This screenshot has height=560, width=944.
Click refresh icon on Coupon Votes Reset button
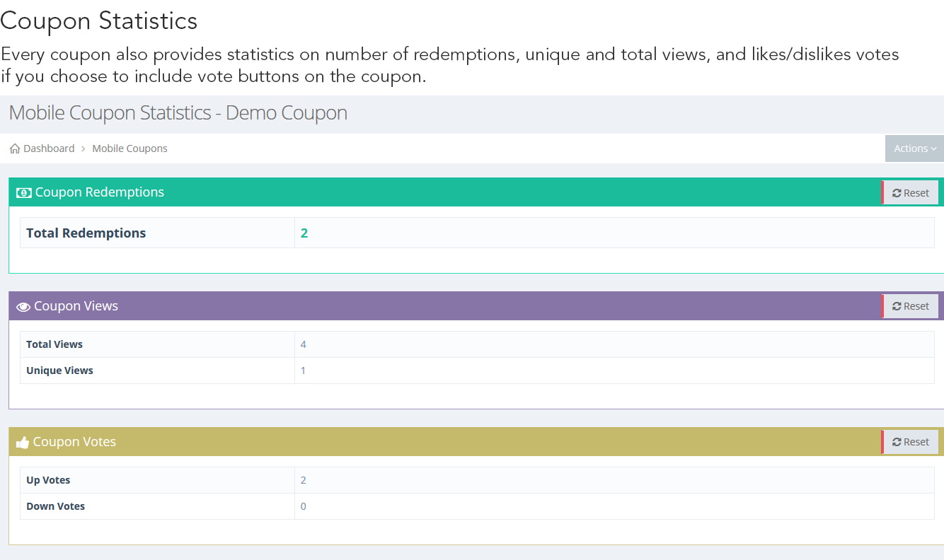click(x=897, y=442)
